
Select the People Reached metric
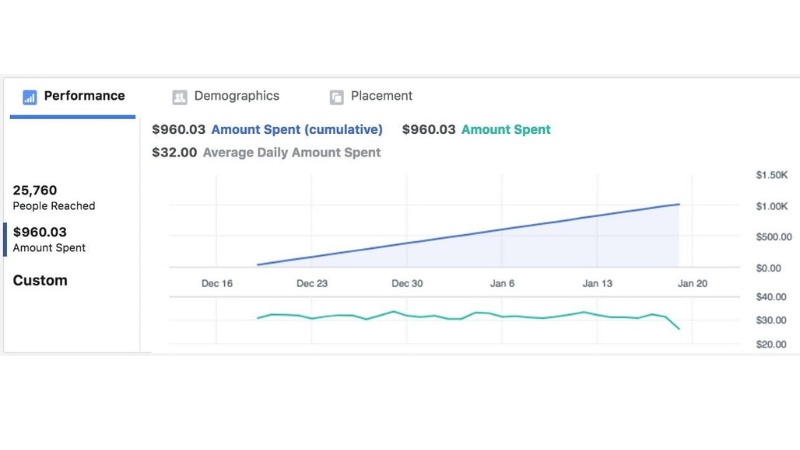click(54, 197)
